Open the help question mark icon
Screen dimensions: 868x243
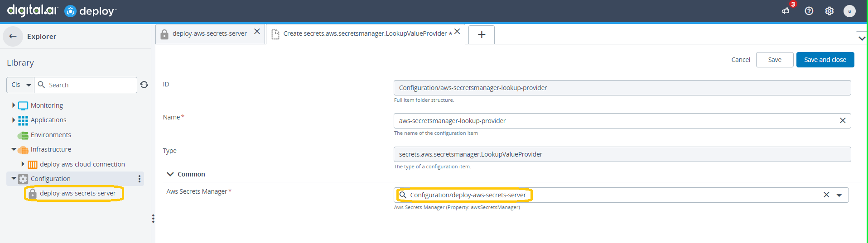[x=809, y=11]
